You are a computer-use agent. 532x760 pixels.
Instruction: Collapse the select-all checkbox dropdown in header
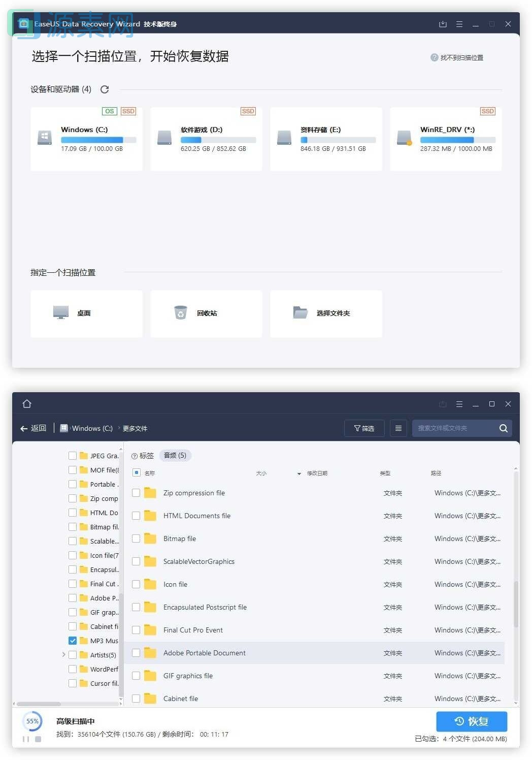137,472
